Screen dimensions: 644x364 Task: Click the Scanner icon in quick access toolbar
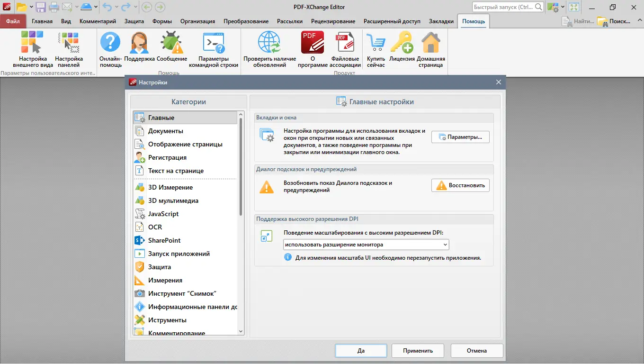point(86,7)
